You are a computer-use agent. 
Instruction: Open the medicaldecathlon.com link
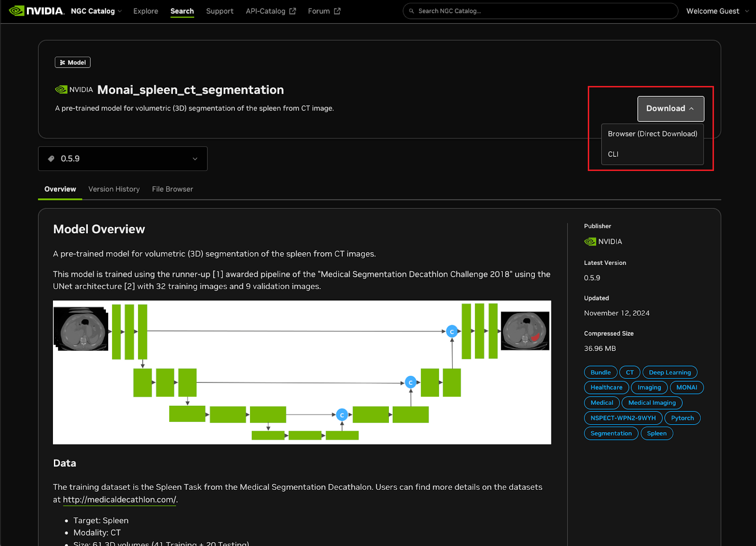point(120,500)
